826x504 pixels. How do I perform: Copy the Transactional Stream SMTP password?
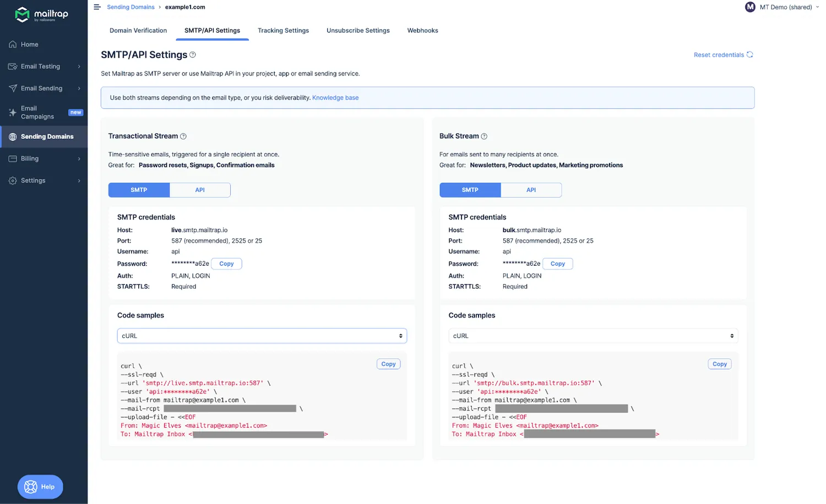226,264
